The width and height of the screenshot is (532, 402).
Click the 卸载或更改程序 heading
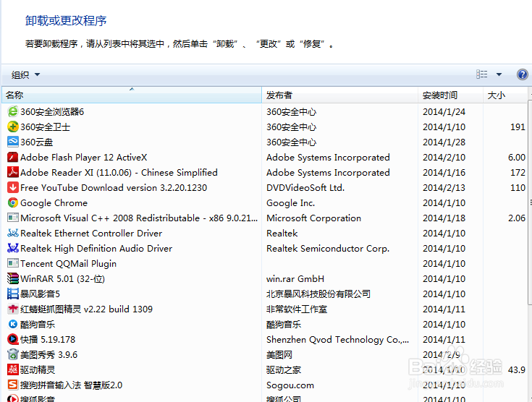coord(66,21)
